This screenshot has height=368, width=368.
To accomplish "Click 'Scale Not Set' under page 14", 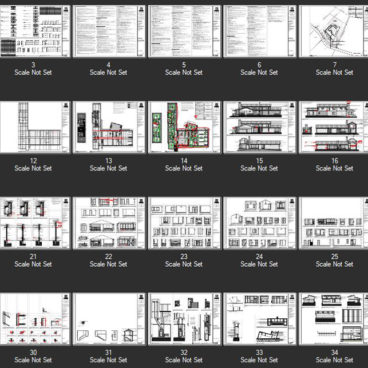I will 184,168.
